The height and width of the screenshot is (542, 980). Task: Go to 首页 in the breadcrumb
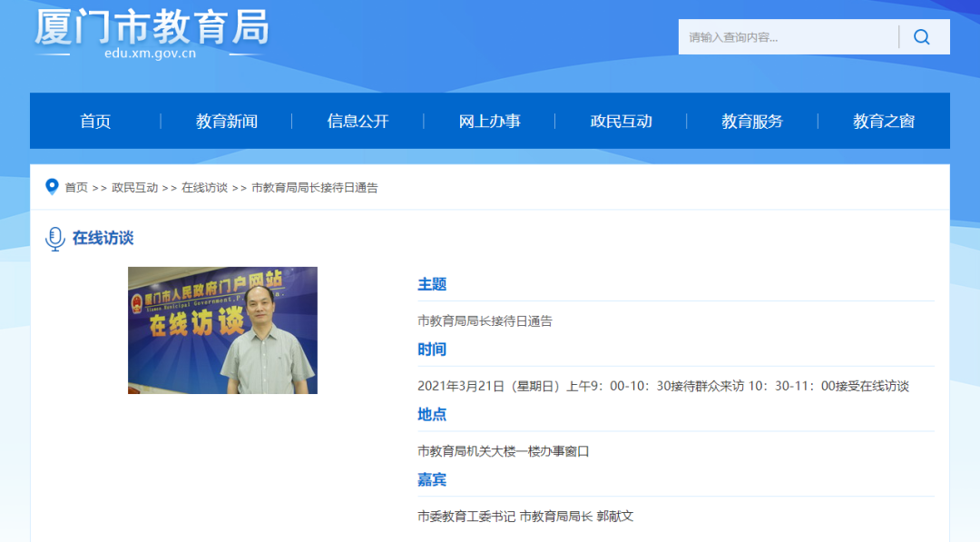(76, 188)
